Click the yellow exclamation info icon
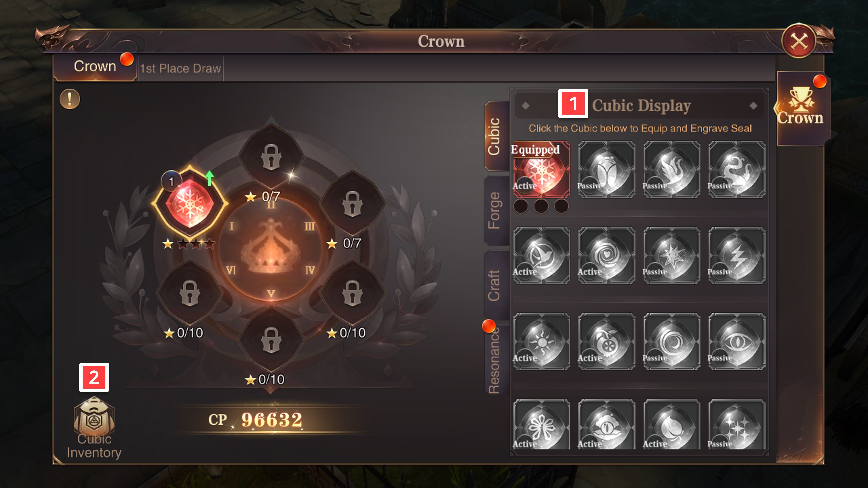 [x=70, y=99]
